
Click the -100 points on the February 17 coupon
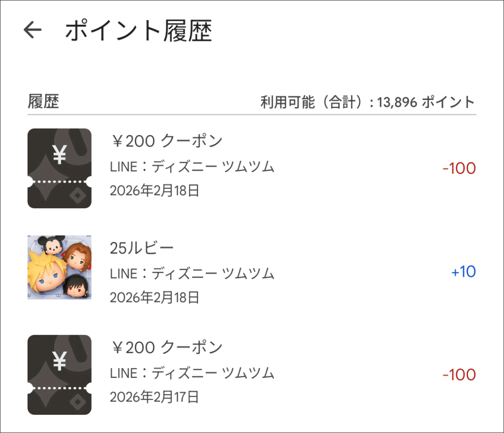tap(459, 375)
